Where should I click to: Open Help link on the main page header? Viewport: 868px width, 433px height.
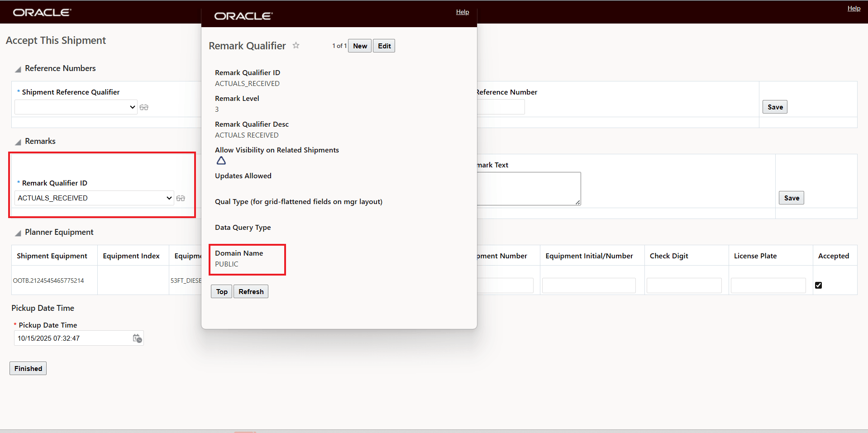[x=854, y=8]
